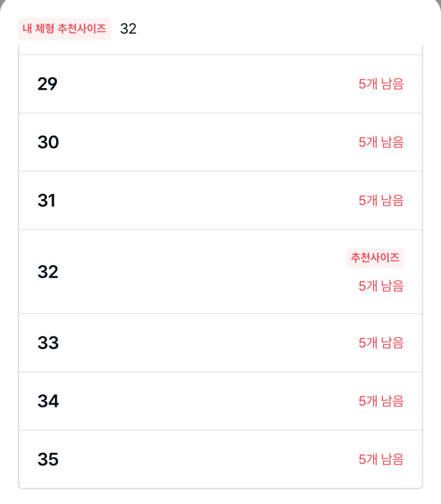
Task: Choose size 34 from the list
Action: 48,401
